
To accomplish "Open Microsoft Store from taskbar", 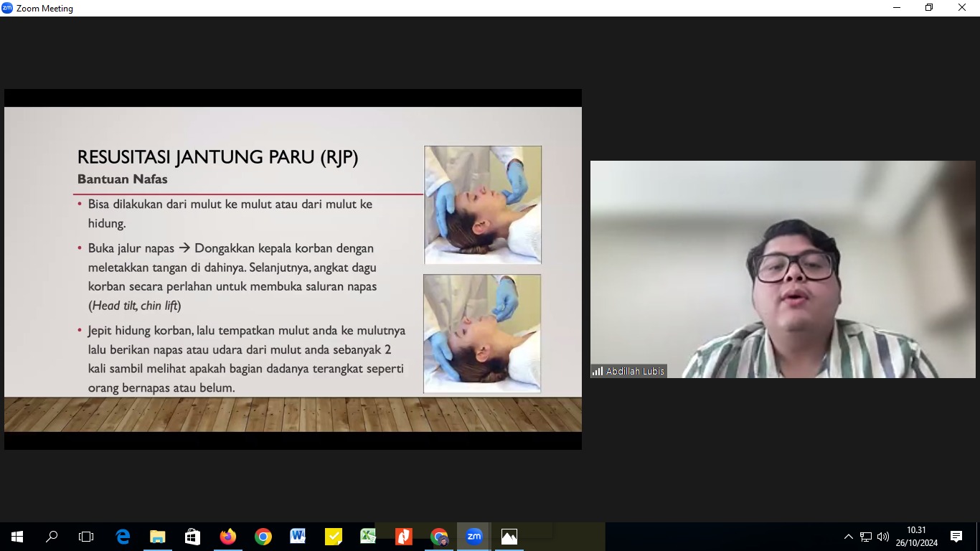I will pos(192,537).
